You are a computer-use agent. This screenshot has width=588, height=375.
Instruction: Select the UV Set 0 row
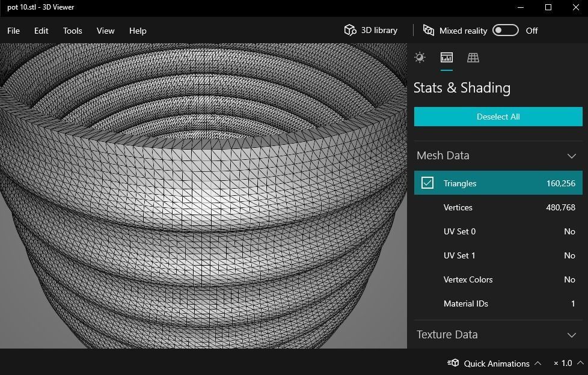pos(498,231)
